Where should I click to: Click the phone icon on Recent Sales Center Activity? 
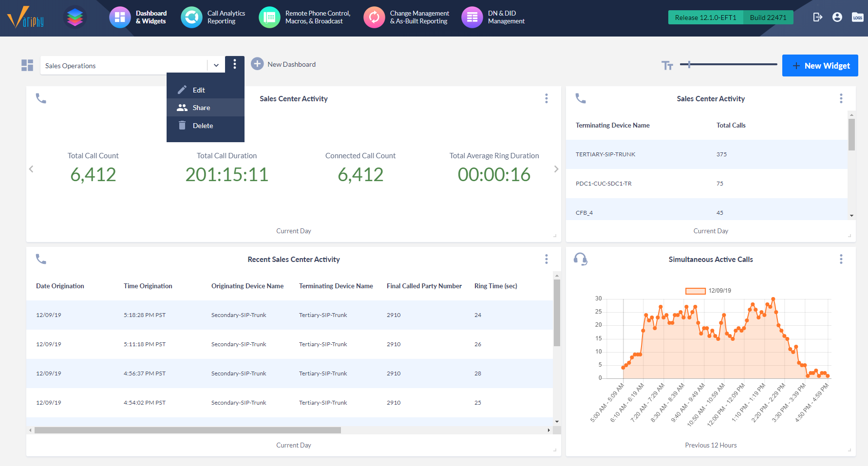(x=41, y=259)
